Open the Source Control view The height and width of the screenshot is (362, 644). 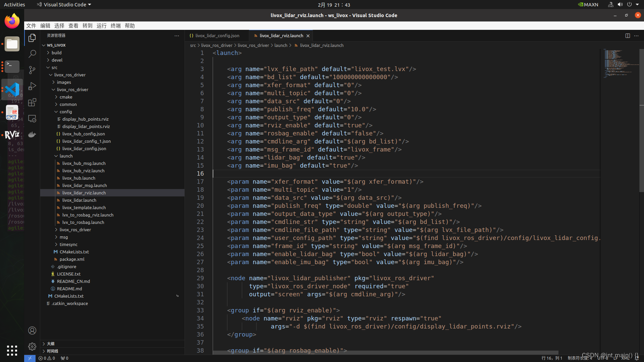coord(32,70)
